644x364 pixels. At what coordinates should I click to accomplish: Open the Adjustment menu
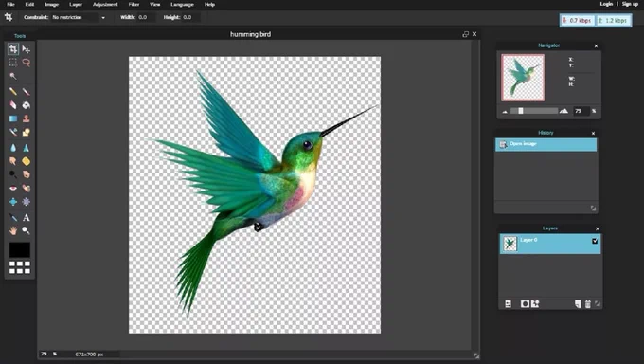tap(105, 4)
